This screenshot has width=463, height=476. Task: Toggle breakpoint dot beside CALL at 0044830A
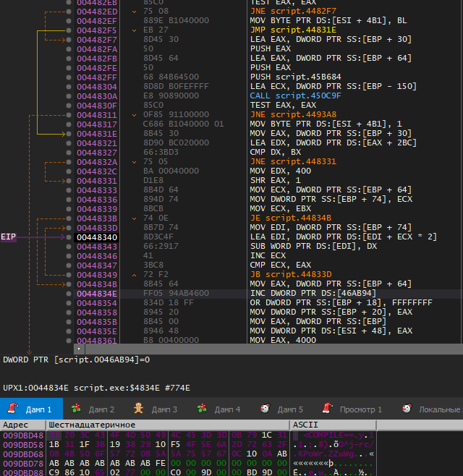69,96
